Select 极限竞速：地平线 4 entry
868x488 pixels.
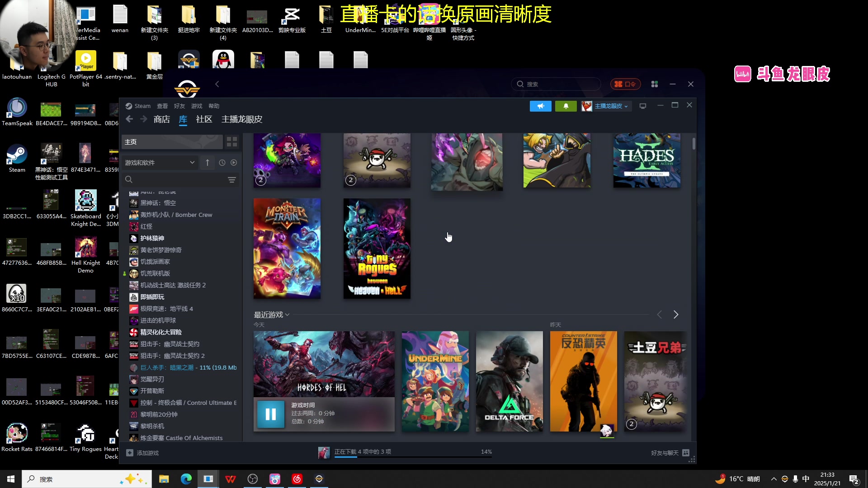[166, 309]
